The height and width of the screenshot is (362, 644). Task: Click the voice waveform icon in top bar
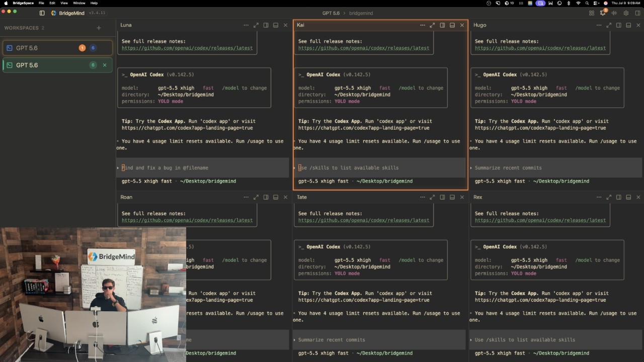(x=615, y=13)
